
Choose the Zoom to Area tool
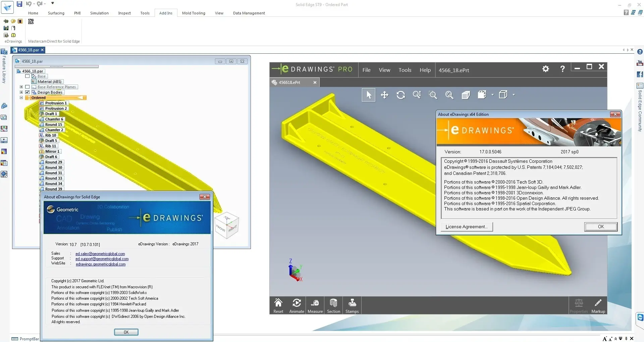[433, 95]
